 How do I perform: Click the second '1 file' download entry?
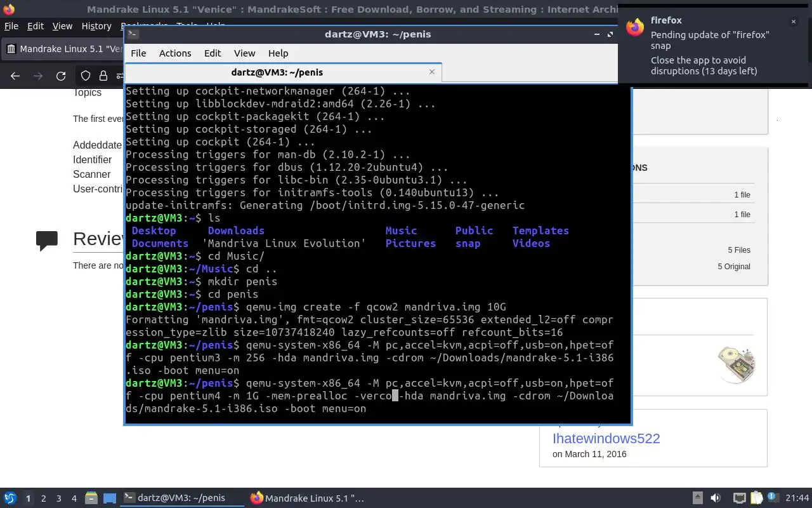742,215
